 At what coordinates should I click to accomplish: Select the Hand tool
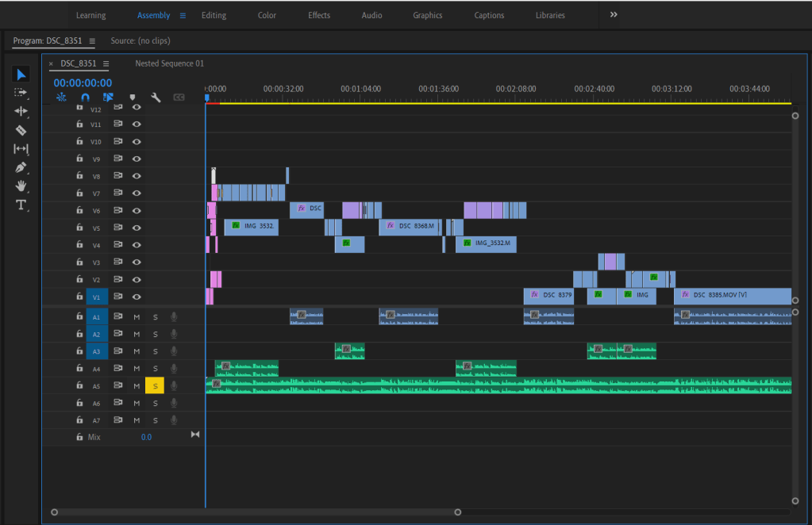21,186
